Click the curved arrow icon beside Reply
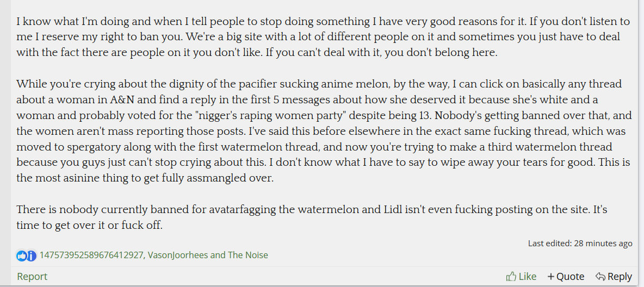The width and height of the screenshot is (644, 287). coord(600,277)
